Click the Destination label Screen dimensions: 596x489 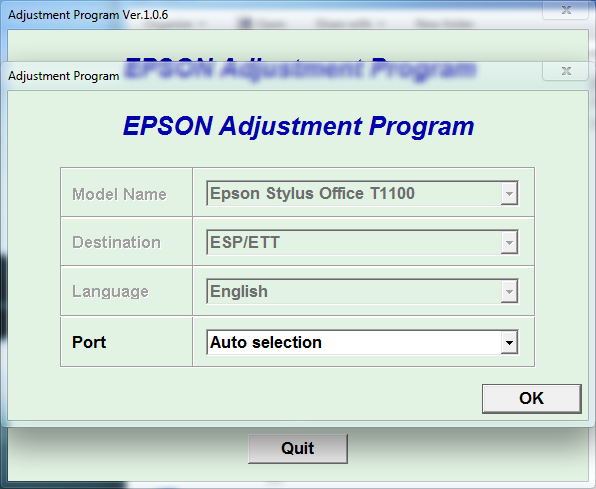pos(116,243)
